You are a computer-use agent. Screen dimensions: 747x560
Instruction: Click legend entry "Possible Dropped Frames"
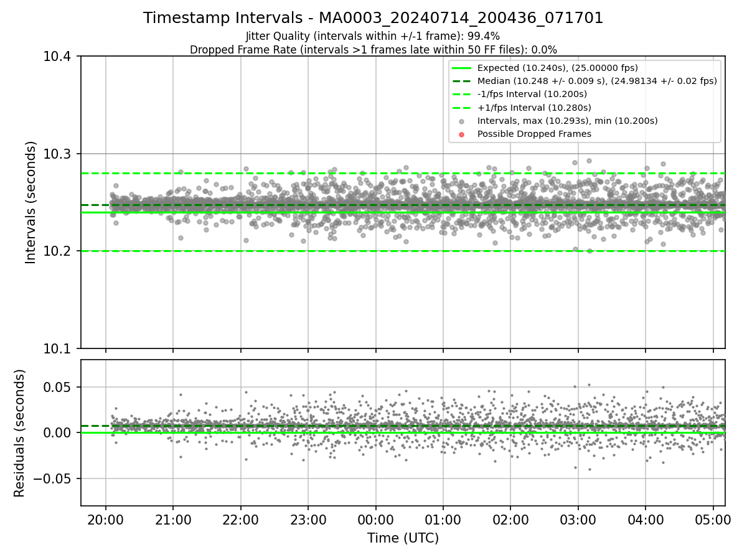pyautogui.click(x=534, y=134)
